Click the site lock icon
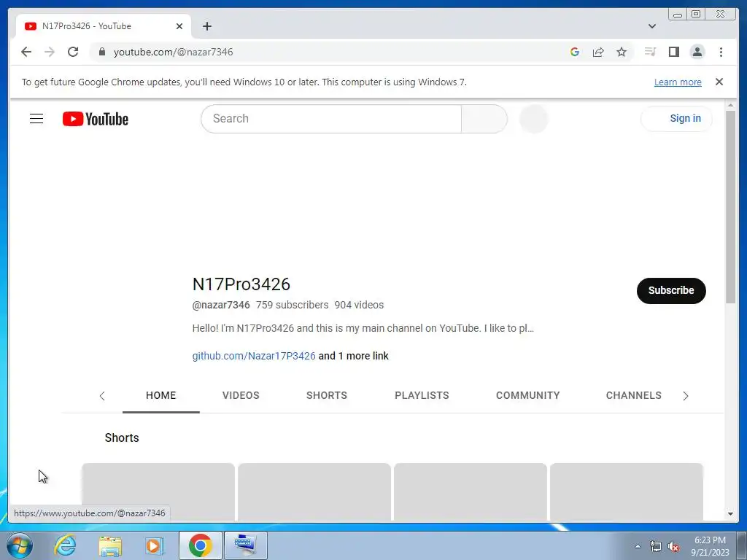Image resolution: width=747 pixels, height=560 pixels. coord(101,52)
